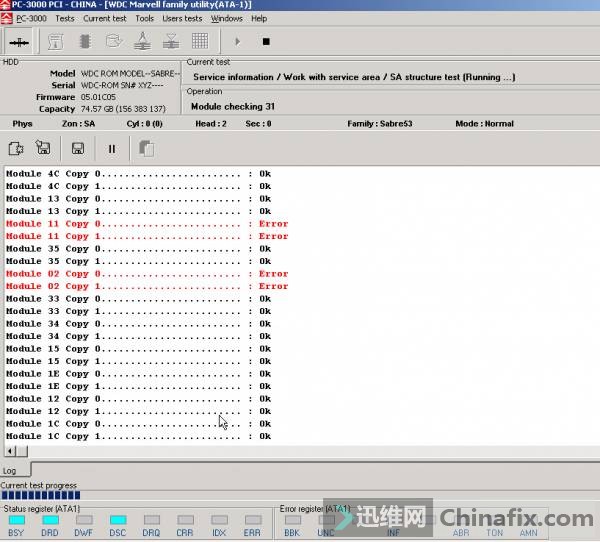Viewport: 600px width, 542px height.
Task: Click the DRQ status indicator
Action: click(x=152, y=520)
